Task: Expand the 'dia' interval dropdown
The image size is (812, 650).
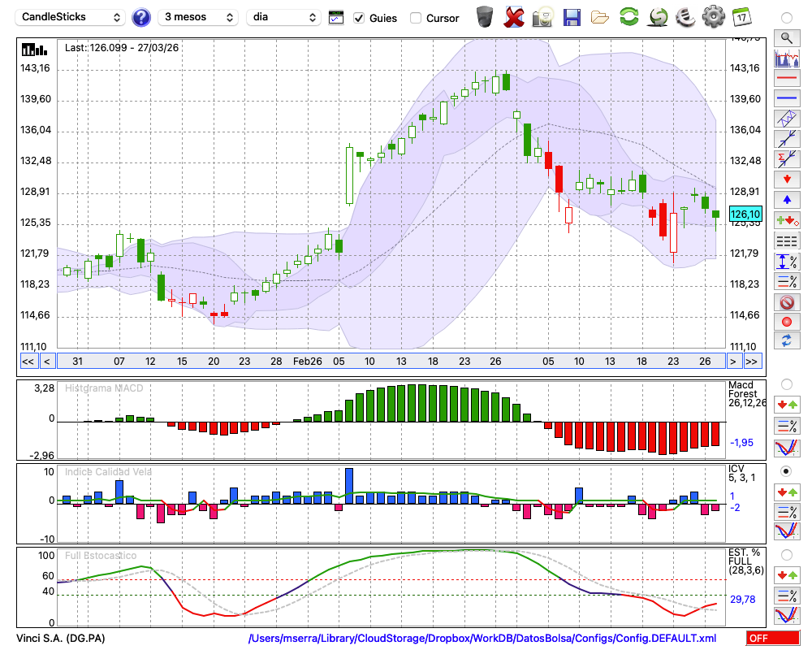Action: pos(283,17)
